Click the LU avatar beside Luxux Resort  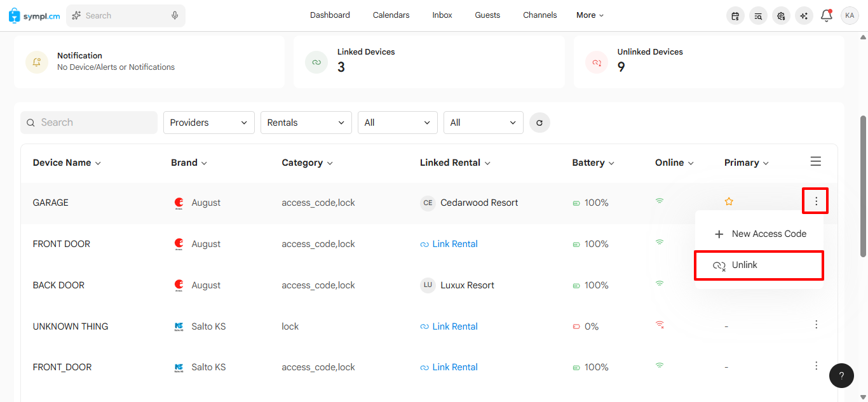pyautogui.click(x=428, y=285)
